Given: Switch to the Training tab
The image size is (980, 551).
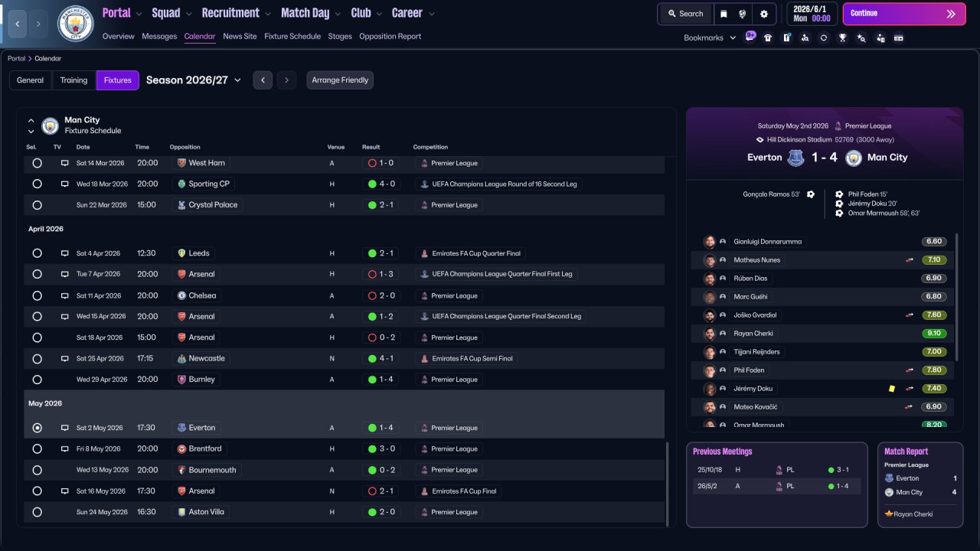Looking at the screenshot, I should (73, 80).
